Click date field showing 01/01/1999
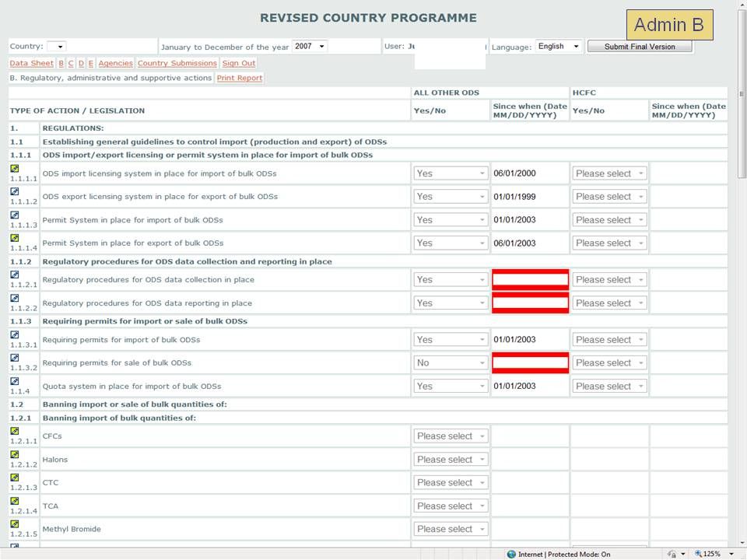 click(530, 197)
